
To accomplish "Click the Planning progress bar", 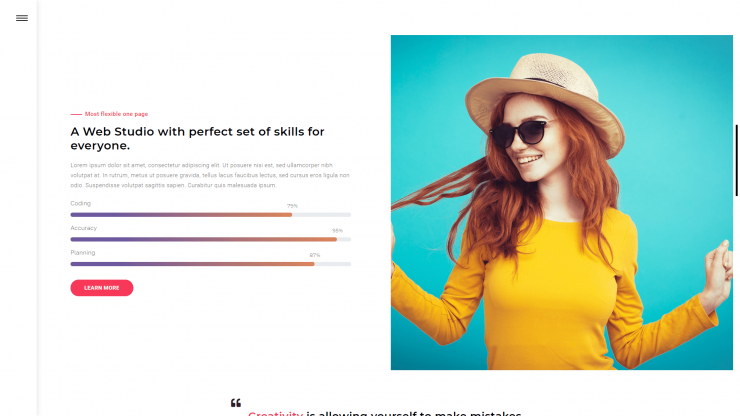I will click(210, 264).
